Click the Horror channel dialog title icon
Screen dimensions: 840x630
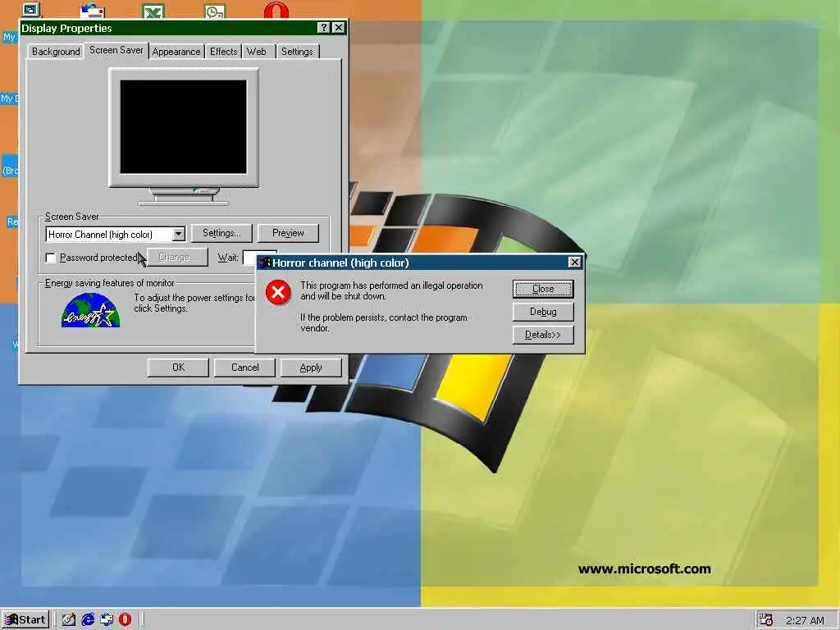(x=265, y=262)
